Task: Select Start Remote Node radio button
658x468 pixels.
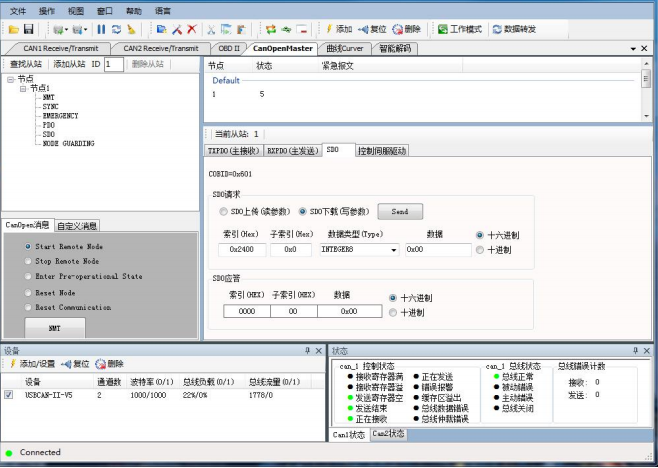Action: tap(28, 246)
